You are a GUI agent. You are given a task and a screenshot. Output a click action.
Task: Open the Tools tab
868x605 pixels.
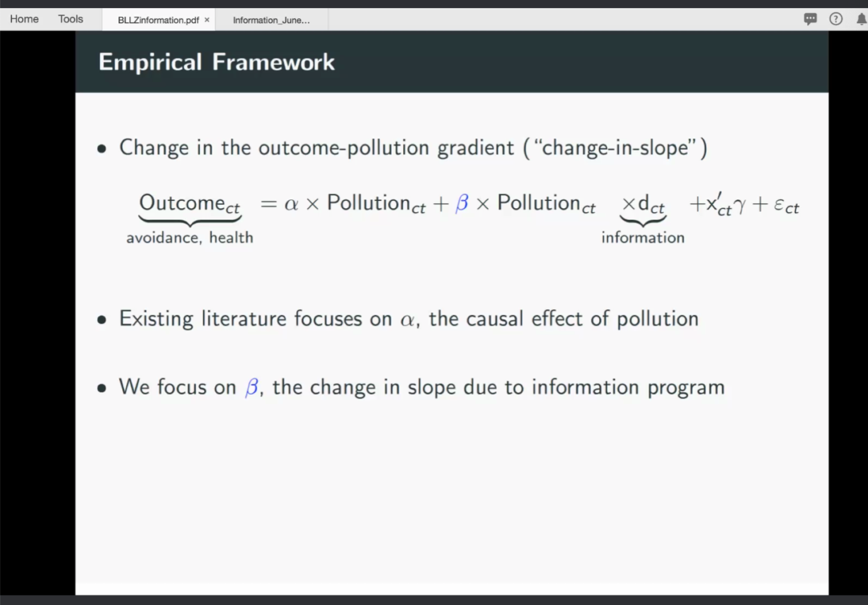tap(71, 19)
